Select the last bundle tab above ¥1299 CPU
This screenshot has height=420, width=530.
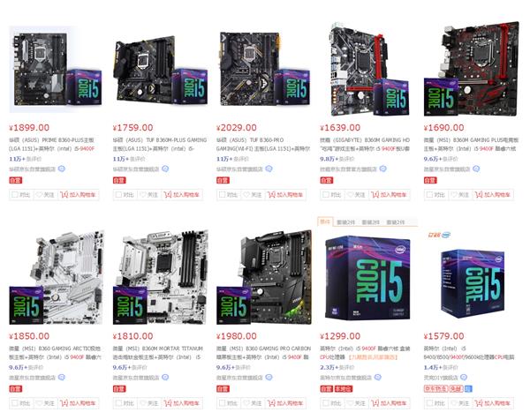click(x=396, y=222)
